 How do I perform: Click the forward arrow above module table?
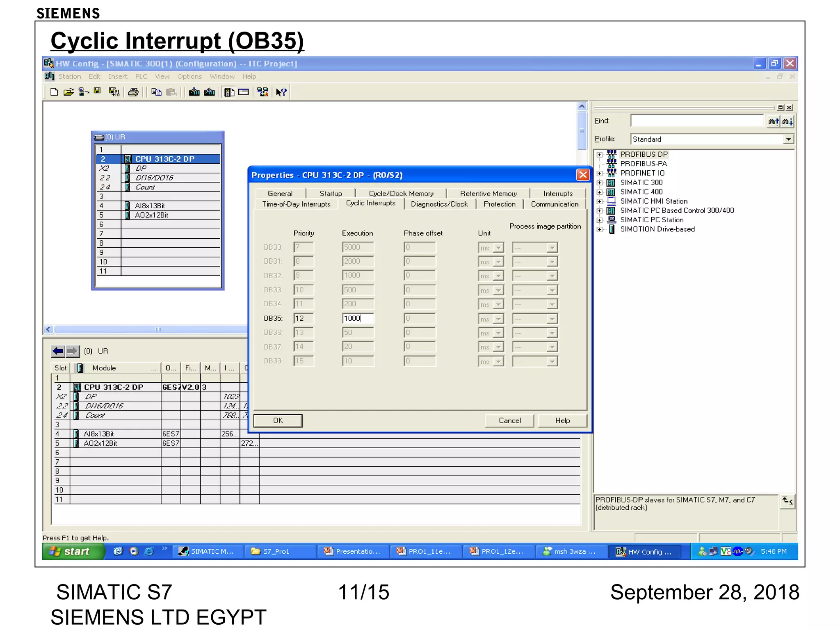click(x=72, y=351)
